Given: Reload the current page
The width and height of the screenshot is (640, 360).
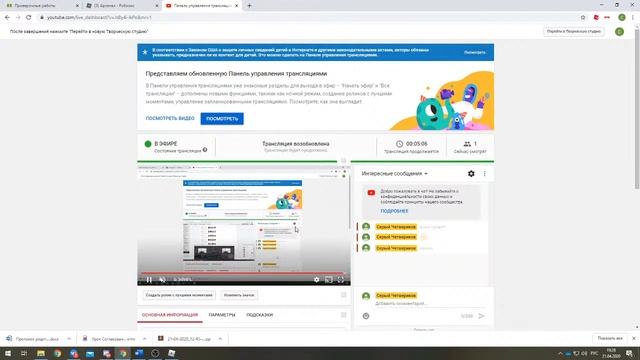Looking at the screenshot, I should click(29, 18).
